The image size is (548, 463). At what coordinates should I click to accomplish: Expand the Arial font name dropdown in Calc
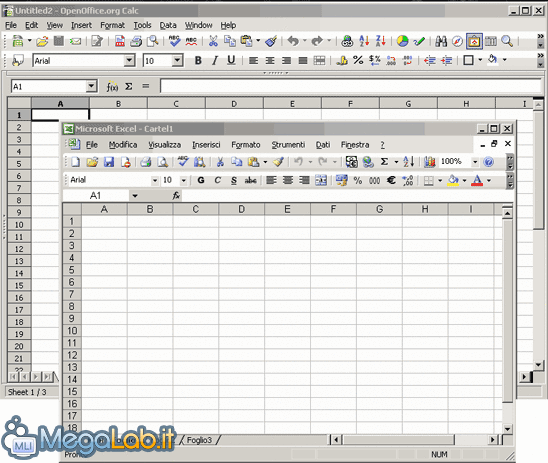point(129,60)
